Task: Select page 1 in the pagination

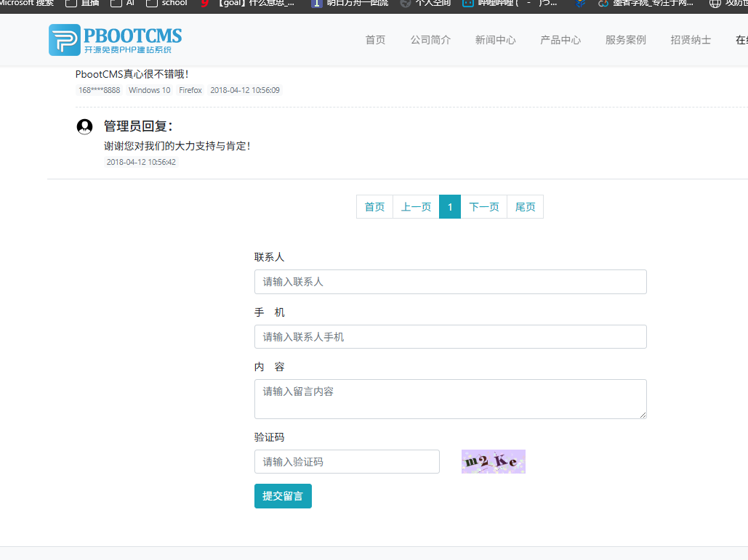Action: (450, 207)
